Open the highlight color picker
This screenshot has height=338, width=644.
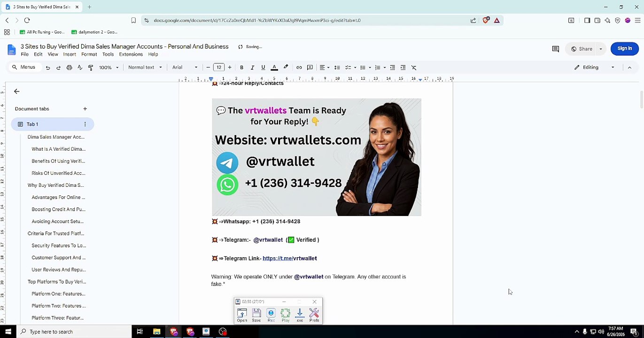pyautogui.click(x=286, y=68)
